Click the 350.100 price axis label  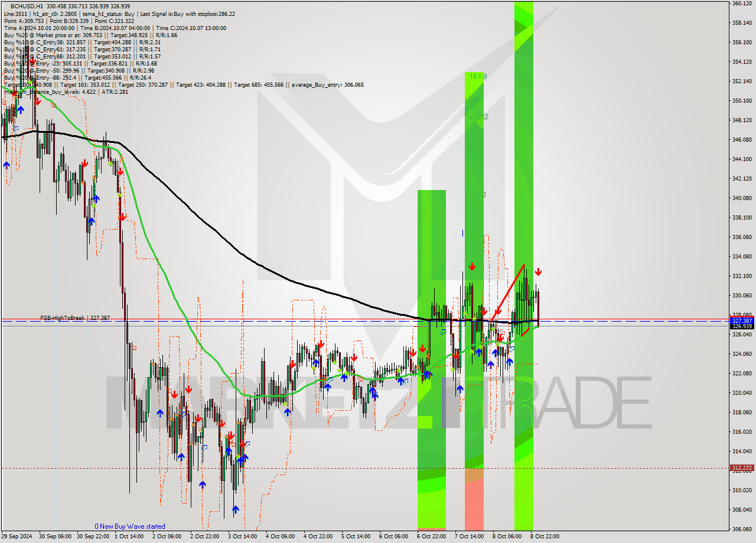click(741, 101)
